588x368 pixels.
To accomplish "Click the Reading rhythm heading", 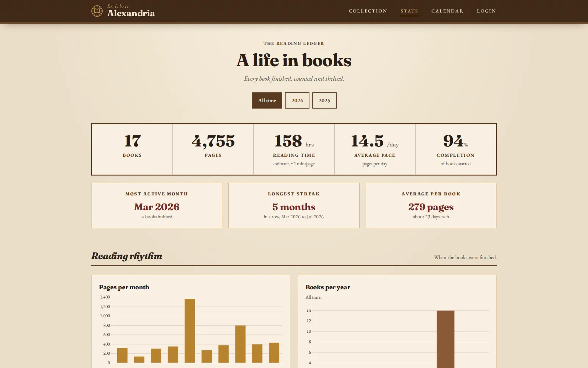I will (127, 256).
